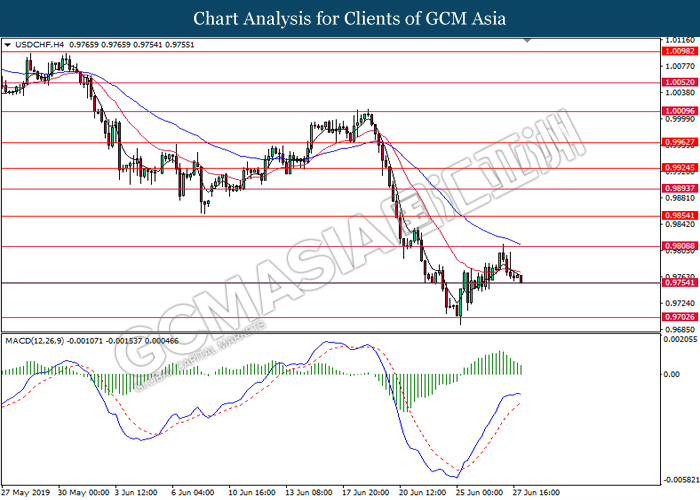Click the MACD scale value 0.002055
This screenshot has height=500, width=700.
click(679, 339)
